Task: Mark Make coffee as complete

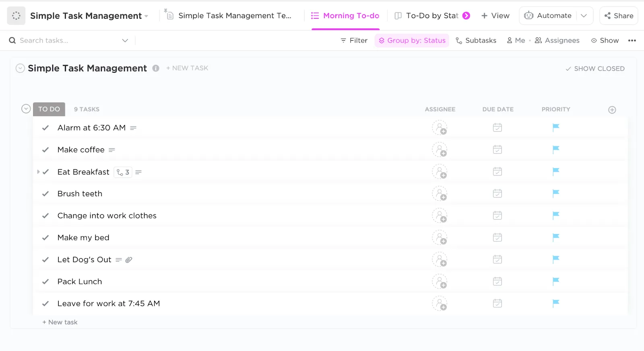Action: pos(45,150)
